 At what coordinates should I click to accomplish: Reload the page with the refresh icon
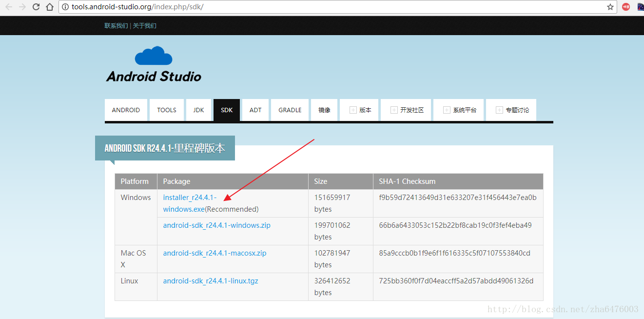click(36, 7)
